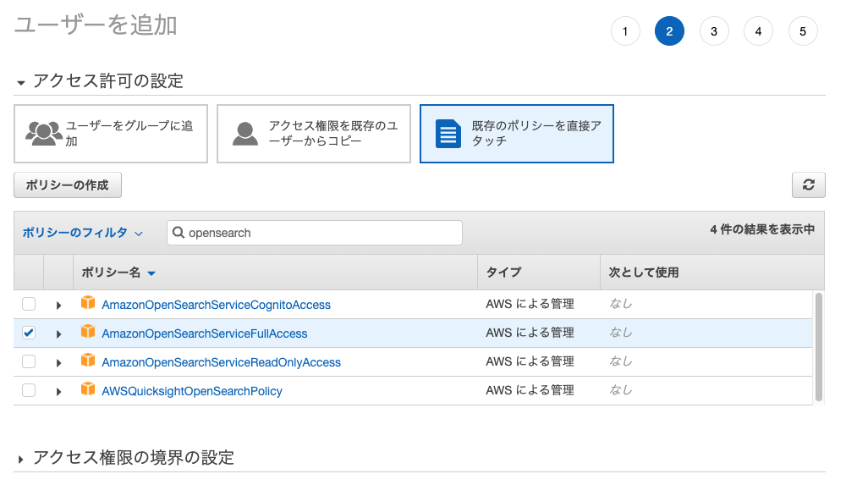868x485 pixels.
Task: Check the AmazonOpenSearchServiceReadOnlyAccess checkbox
Action: tap(29, 361)
